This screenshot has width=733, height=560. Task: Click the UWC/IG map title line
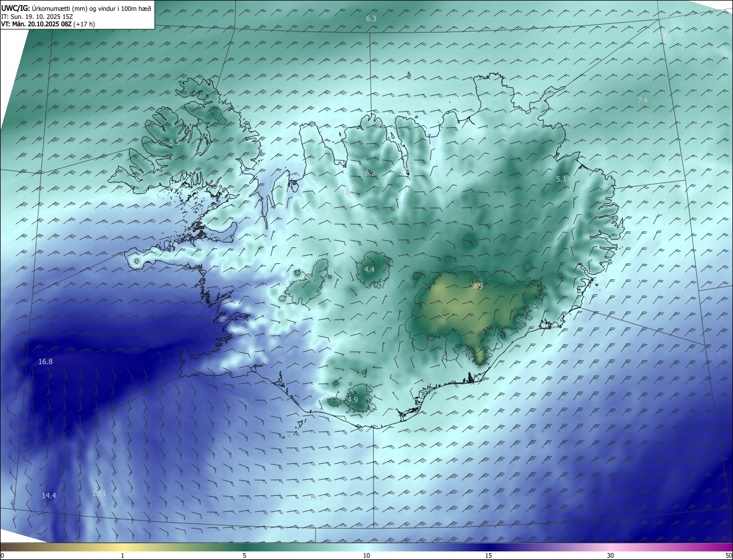[x=76, y=8]
